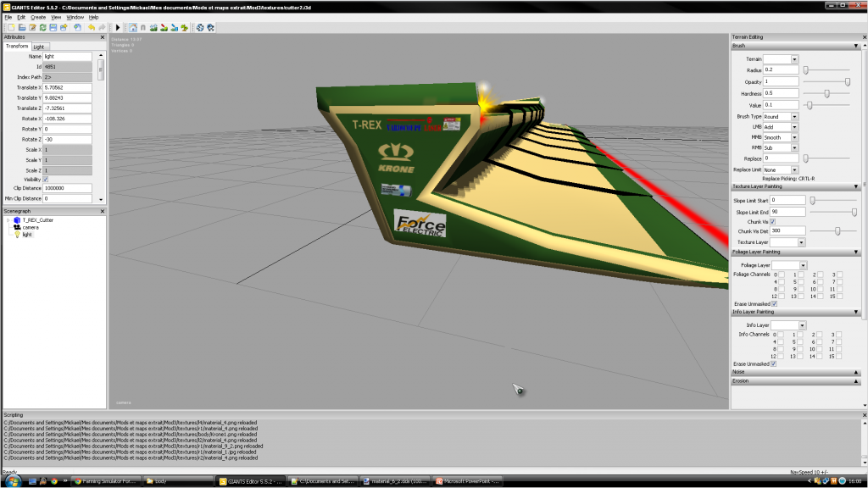Open the Info Layer dropdown
The image size is (868, 488).
pos(802,325)
